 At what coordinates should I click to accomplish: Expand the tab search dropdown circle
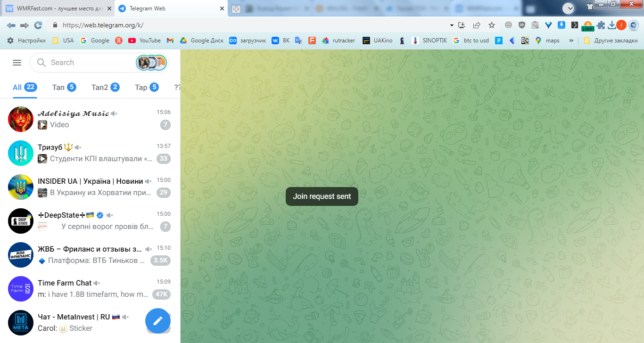coord(569,8)
